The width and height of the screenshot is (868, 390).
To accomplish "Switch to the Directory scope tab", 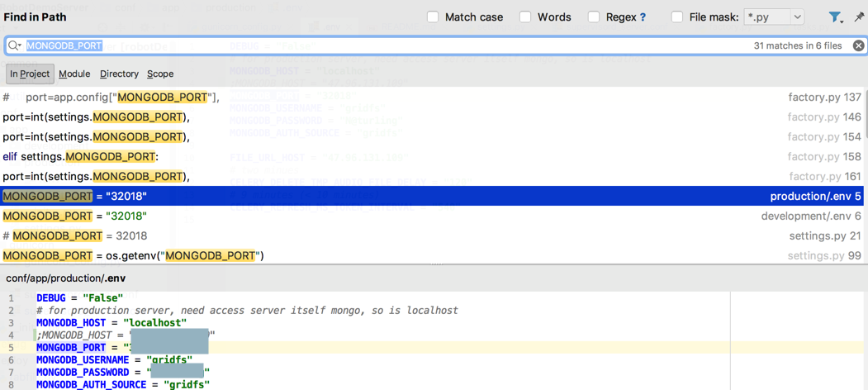I will tap(119, 74).
